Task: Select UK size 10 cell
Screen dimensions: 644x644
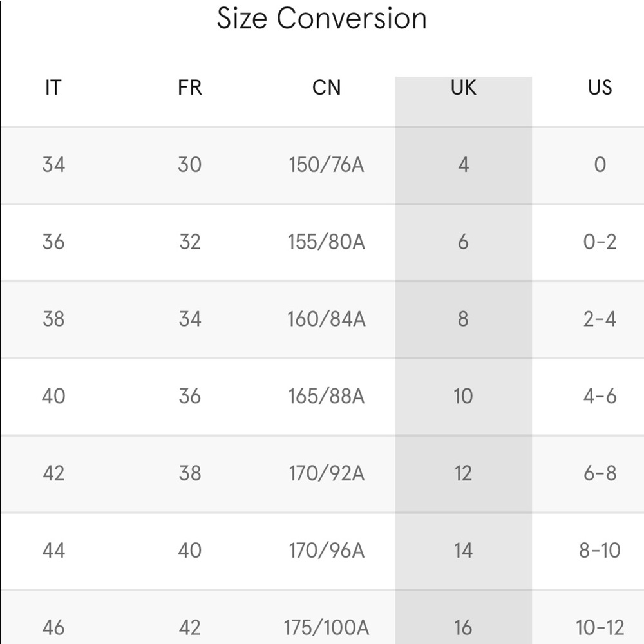Action: click(463, 396)
